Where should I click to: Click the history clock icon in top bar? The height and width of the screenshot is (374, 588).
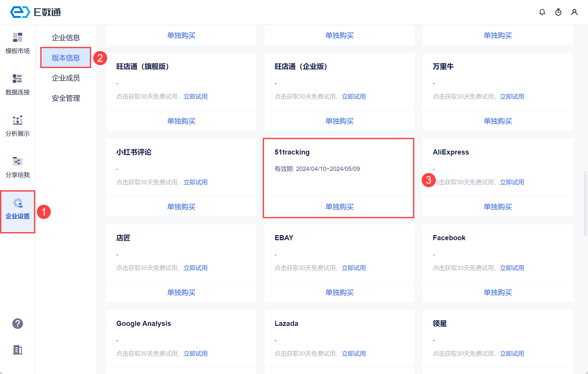click(x=558, y=12)
